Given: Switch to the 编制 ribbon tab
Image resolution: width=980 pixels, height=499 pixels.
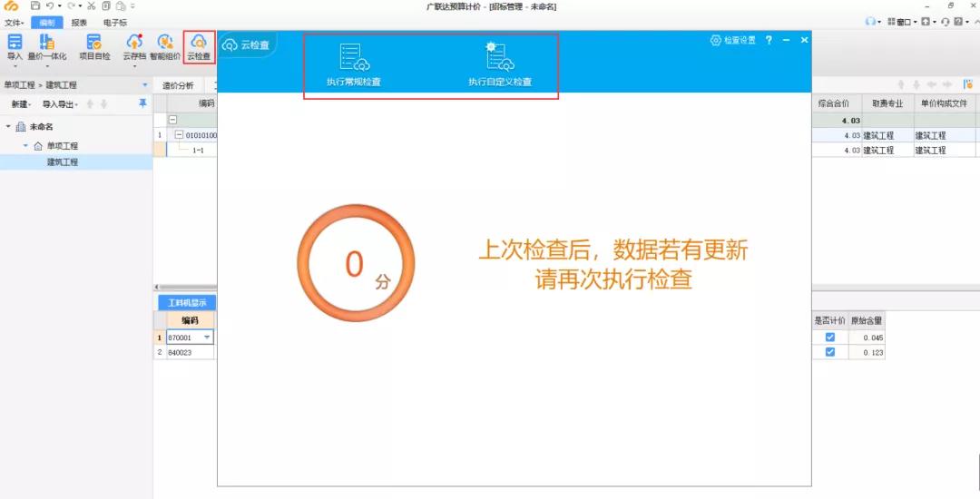Looking at the screenshot, I should click(x=47, y=23).
